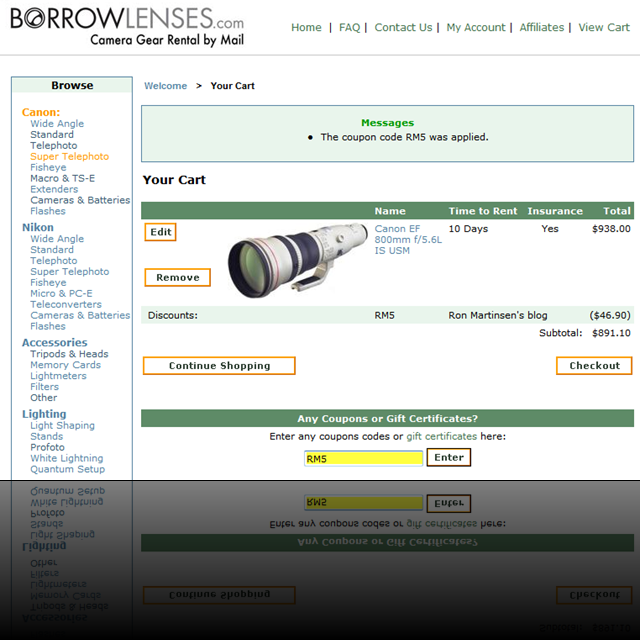The image size is (640, 640).
Task: Browse Nikon Flashes
Action: 48,326
